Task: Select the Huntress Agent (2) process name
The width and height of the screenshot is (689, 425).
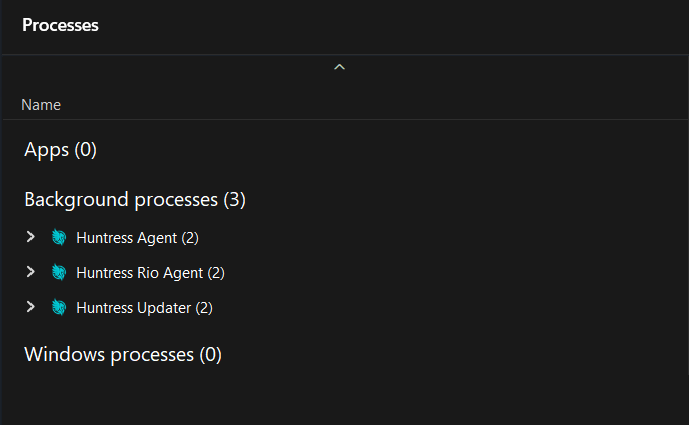Action: 138,238
